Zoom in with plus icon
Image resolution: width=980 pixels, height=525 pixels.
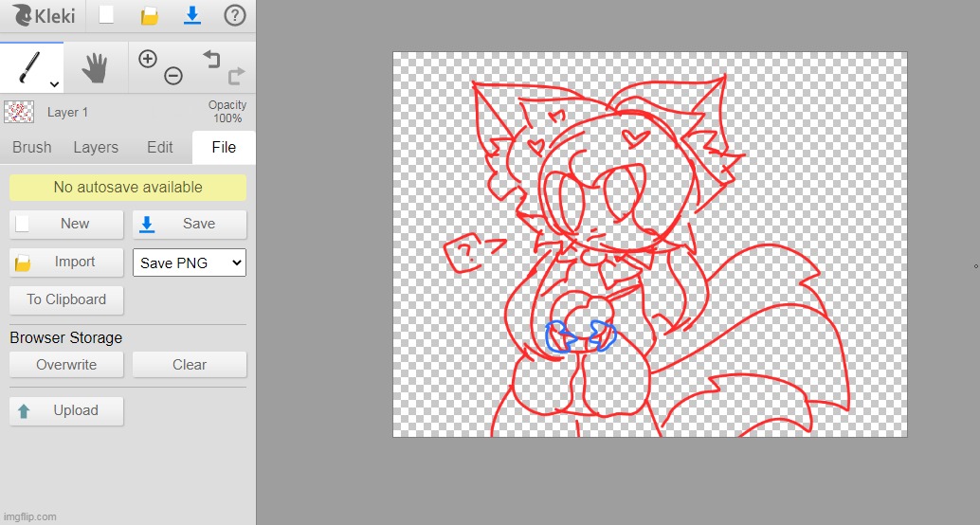click(148, 60)
